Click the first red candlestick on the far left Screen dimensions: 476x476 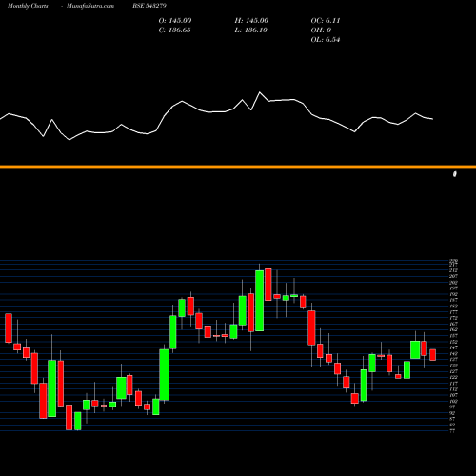click(x=9, y=328)
